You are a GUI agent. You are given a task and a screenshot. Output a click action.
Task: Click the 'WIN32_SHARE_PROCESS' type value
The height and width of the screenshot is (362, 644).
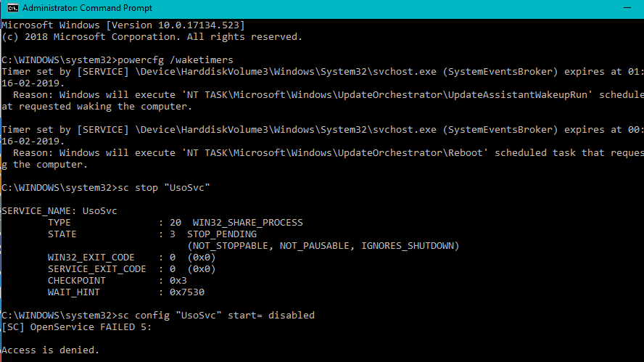click(247, 223)
